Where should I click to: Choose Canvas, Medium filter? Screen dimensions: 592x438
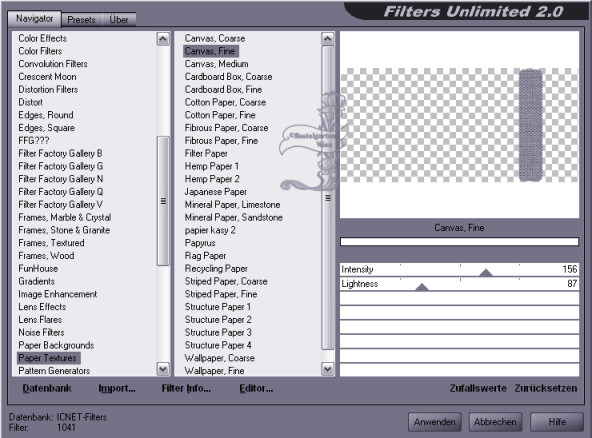point(216,64)
